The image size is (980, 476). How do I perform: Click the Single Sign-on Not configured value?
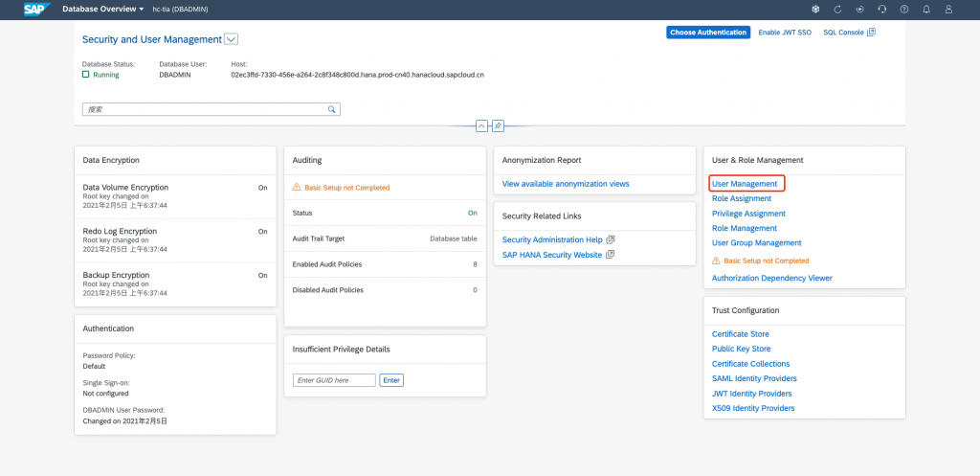[105, 394]
